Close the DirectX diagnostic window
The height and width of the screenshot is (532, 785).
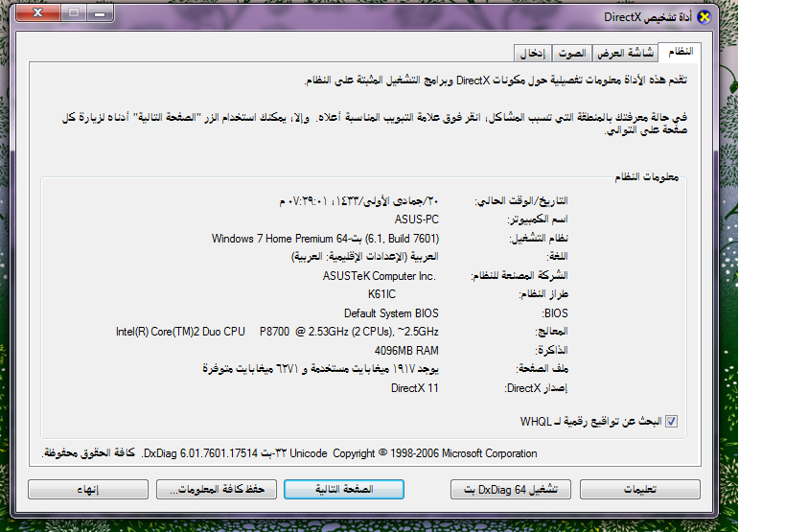[x=38, y=13]
